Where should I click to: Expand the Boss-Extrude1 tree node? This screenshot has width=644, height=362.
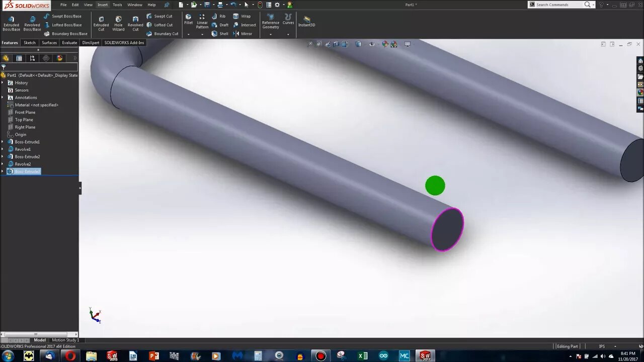pyautogui.click(x=3, y=142)
